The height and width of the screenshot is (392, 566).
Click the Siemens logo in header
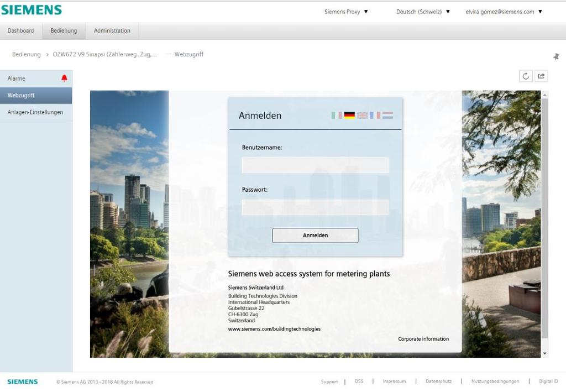pyautogui.click(x=32, y=10)
